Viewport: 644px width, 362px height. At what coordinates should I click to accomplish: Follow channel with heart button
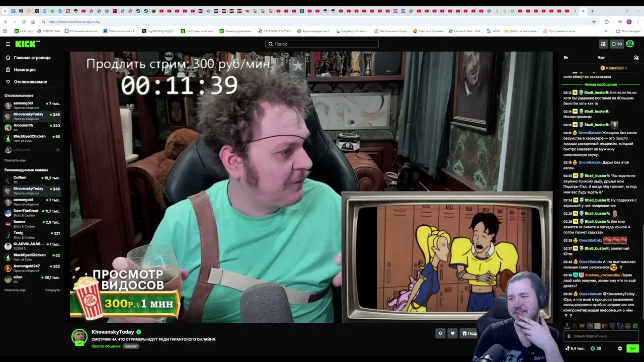(x=452, y=333)
